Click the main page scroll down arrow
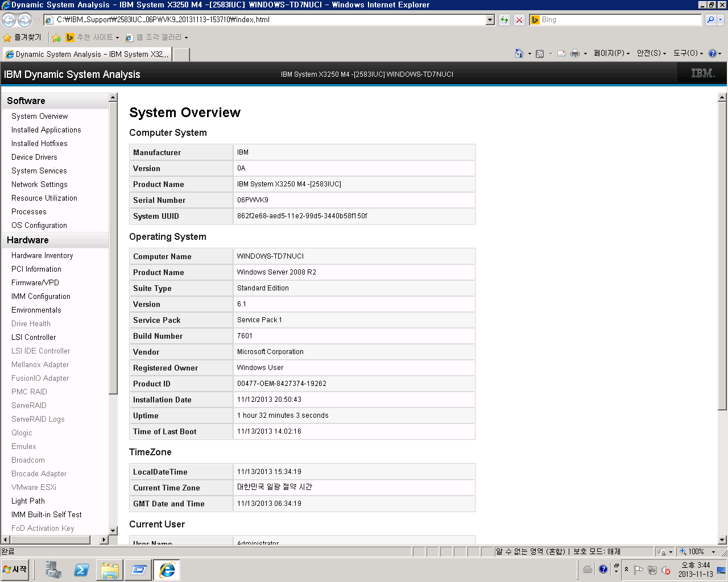The height and width of the screenshot is (582, 728). [x=722, y=540]
